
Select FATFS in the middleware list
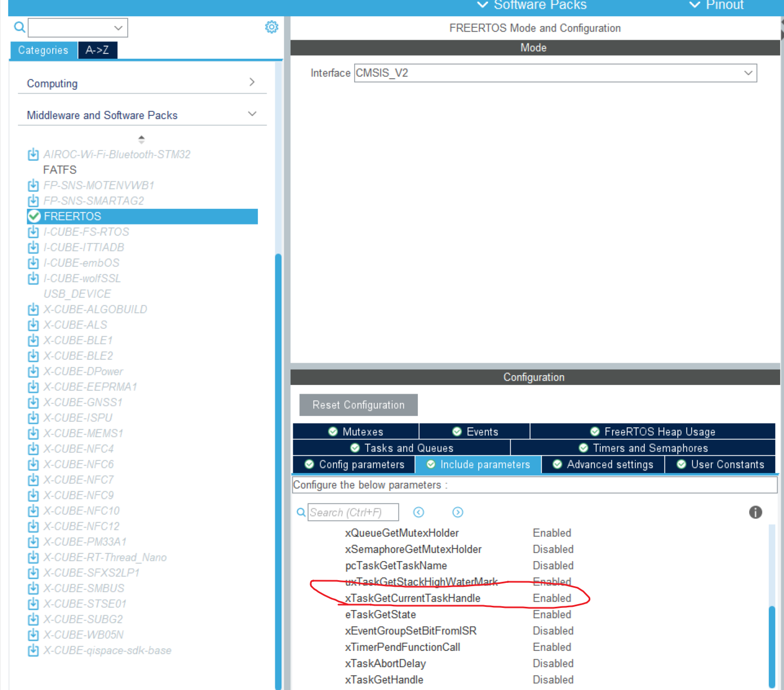point(60,170)
